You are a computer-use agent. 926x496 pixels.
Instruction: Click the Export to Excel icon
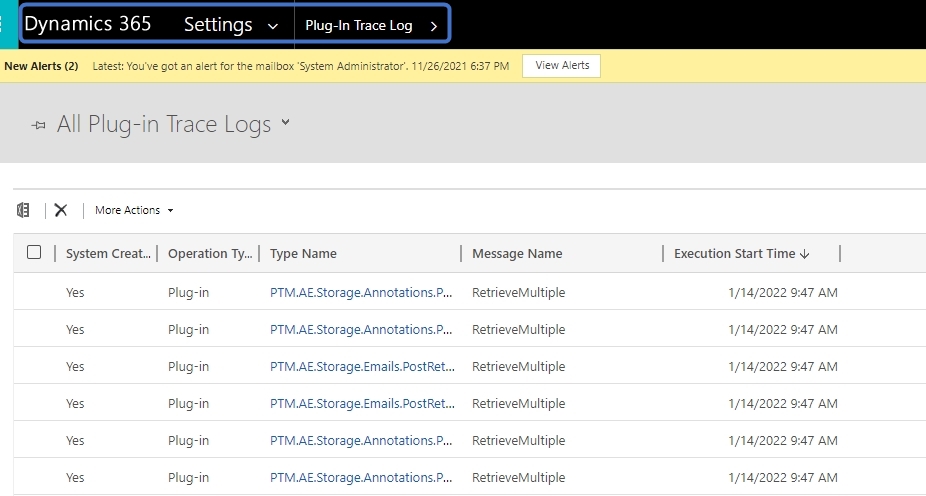pyautogui.click(x=23, y=210)
